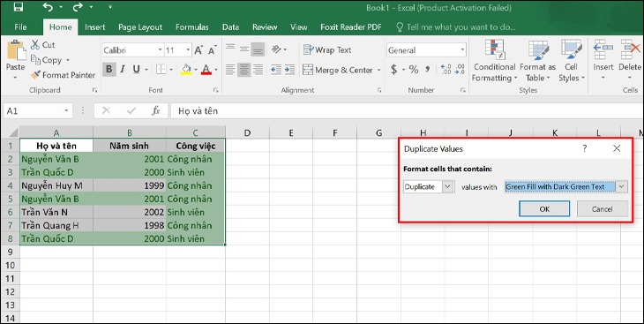Click the Format Painter brush icon
Viewport: 644px width, 324px height.
(x=36, y=75)
